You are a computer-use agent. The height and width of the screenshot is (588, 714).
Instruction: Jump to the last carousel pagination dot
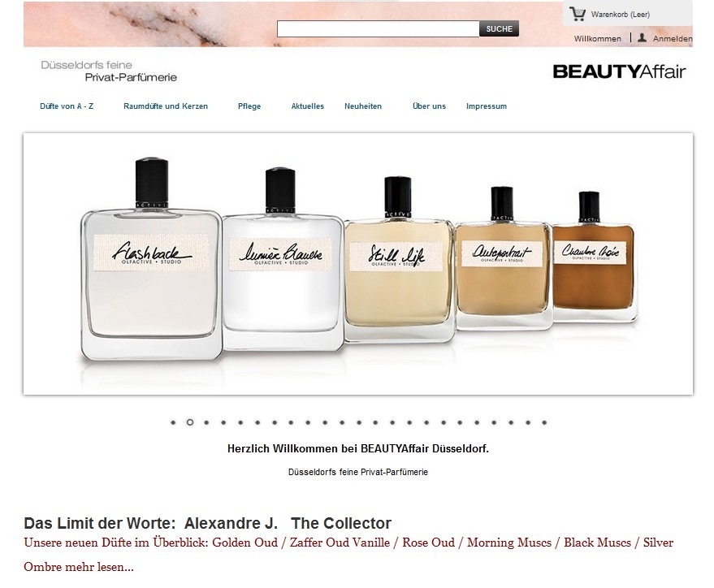pos(544,422)
